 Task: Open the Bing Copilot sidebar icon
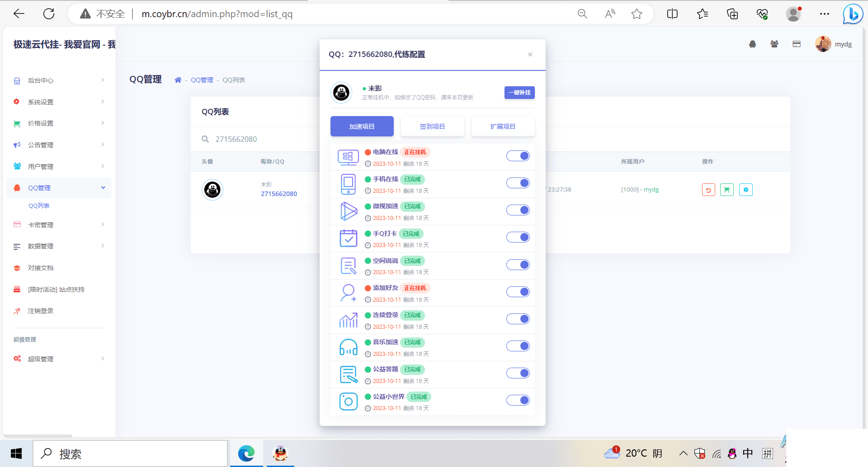click(x=853, y=14)
